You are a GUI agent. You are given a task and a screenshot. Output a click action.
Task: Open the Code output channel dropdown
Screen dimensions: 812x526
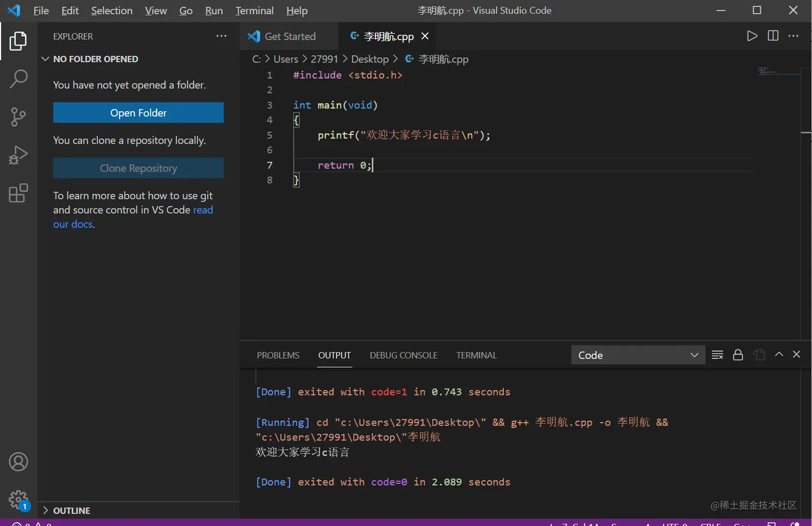coord(638,355)
